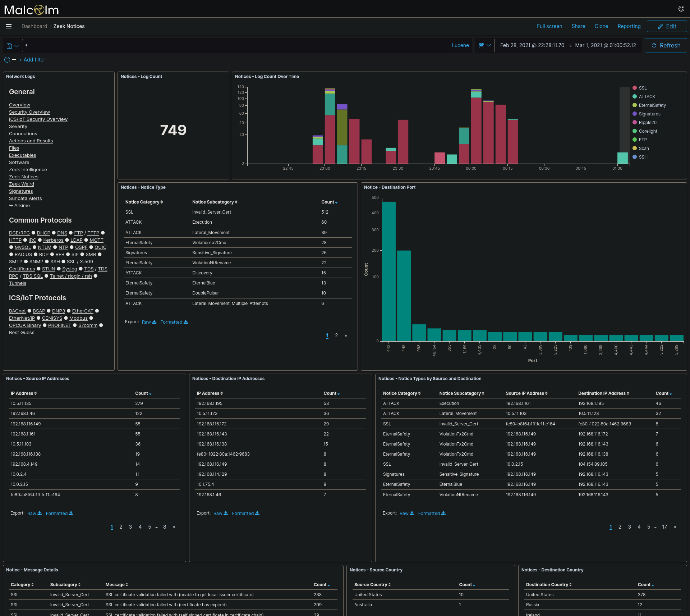Click the Share icon button
Image resolution: width=690 pixels, height=616 pixels.
pyautogui.click(x=578, y=26)
